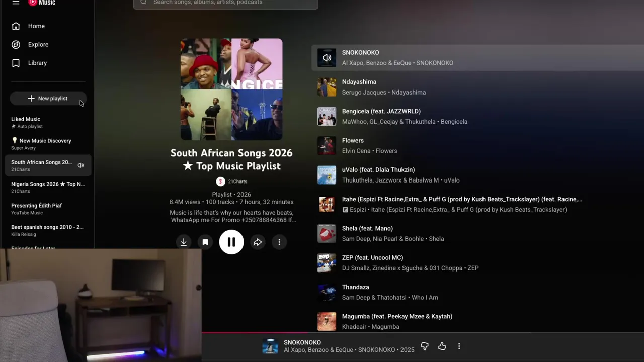Click the Ndayashima album thumbnail
The image size is (644, 362).
pyautogui.click(x=327, y=87)
